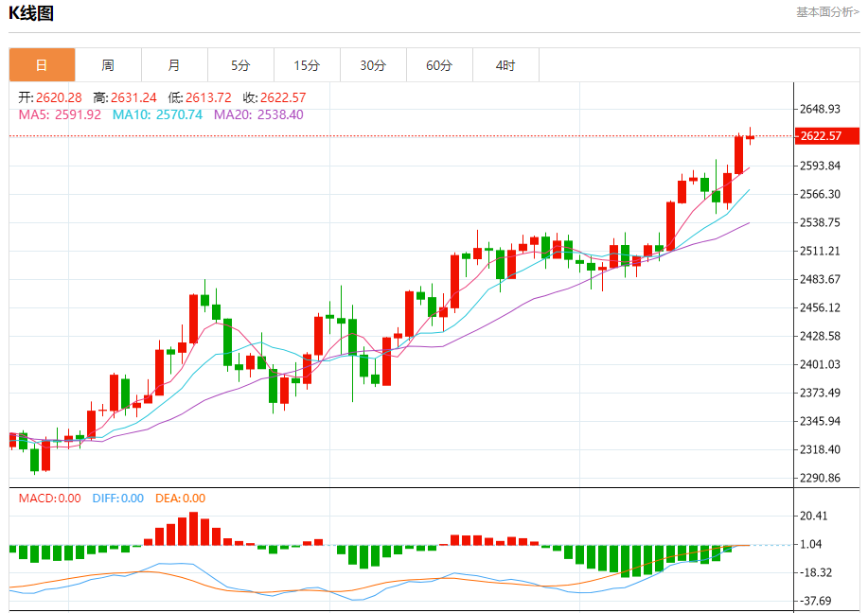Click the MACD:0.00 label
This screenshot has height=613, width=868.
pyautogui.click(x=50, y=499)
